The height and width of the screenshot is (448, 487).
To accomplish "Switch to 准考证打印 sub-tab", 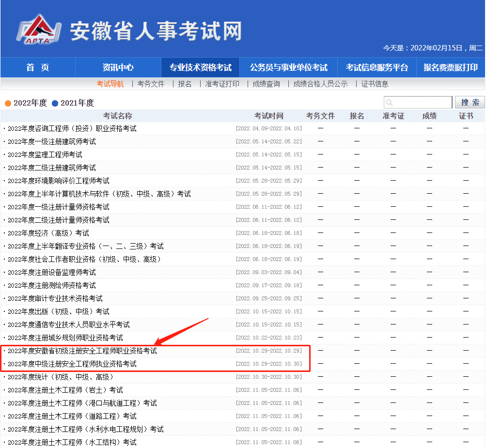I will 222,84.
